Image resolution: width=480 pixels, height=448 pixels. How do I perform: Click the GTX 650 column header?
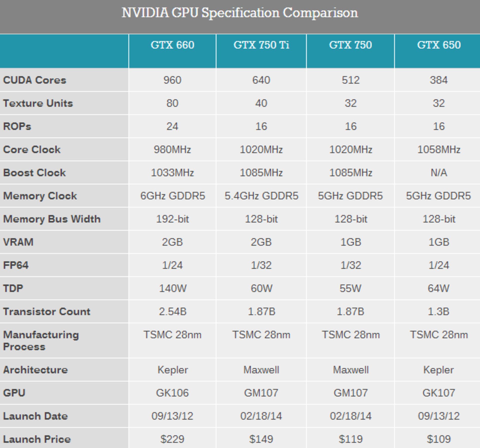coord(439,45)
